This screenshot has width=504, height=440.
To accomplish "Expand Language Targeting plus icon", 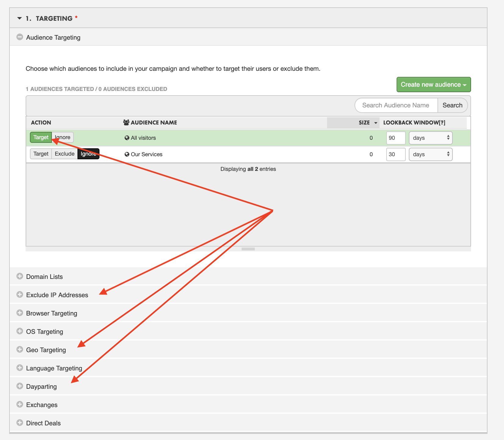I will (20, 368).
